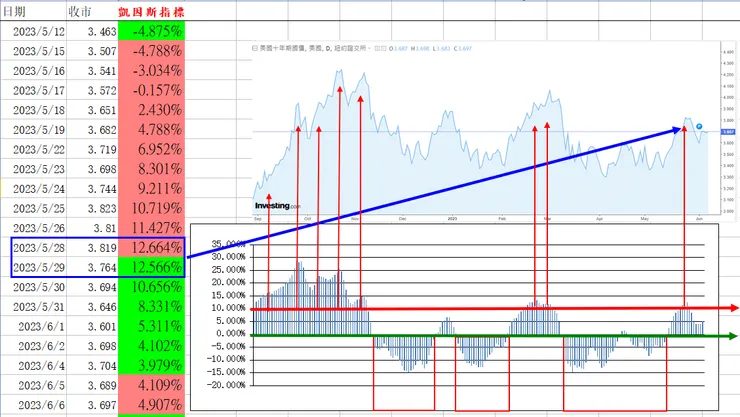Screen dimensions: 740x417
Task: Select closing value cell 3.744
Action: [x=92, y=189]
